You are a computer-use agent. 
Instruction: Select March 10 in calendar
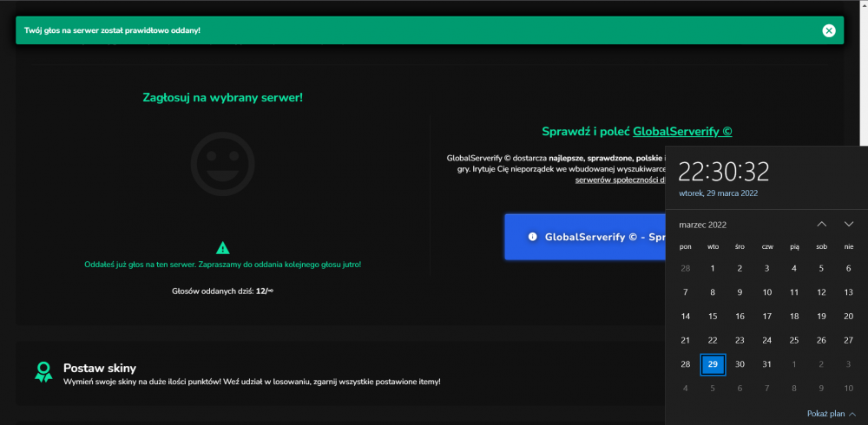click(x=766, y=292)
